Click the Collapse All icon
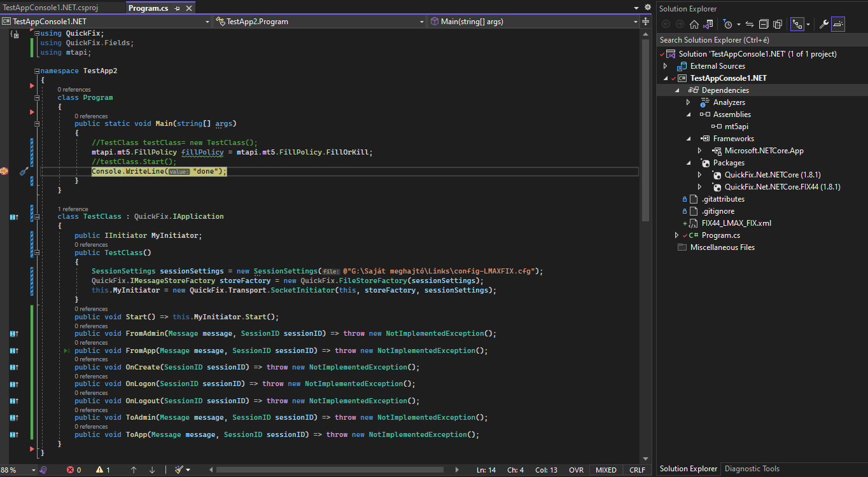This screenshot has width=868, height=477. pyautogui.click(x=764, y=24)
